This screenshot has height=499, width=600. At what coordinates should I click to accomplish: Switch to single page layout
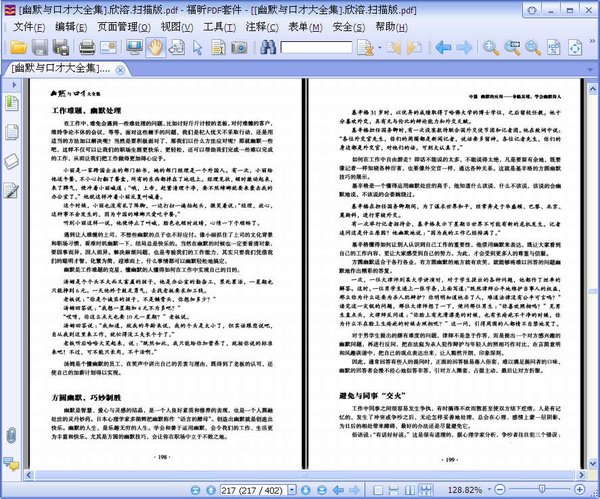[x=378, y=490]
